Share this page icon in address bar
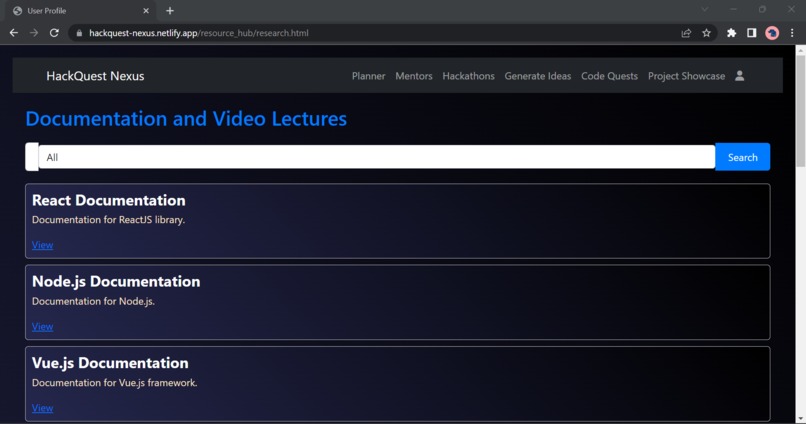This screenshot has width=806, height=424. click(x=686, y=33)
